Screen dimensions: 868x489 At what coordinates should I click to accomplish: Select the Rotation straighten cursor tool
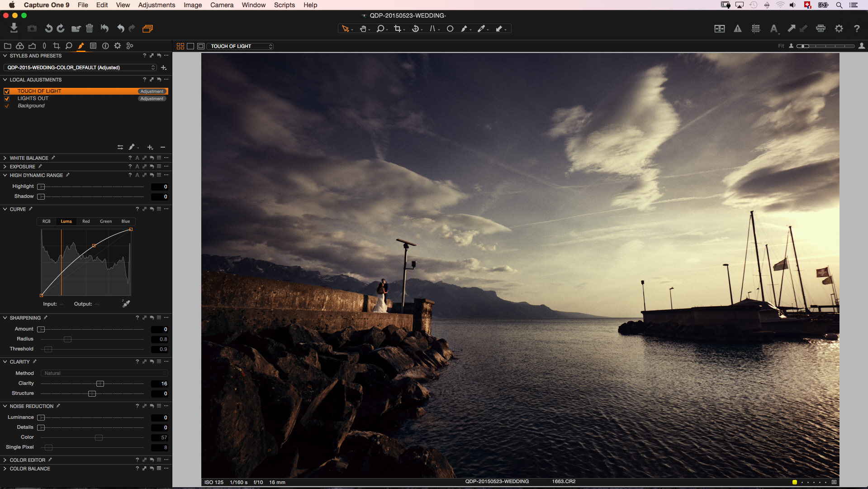415,29
